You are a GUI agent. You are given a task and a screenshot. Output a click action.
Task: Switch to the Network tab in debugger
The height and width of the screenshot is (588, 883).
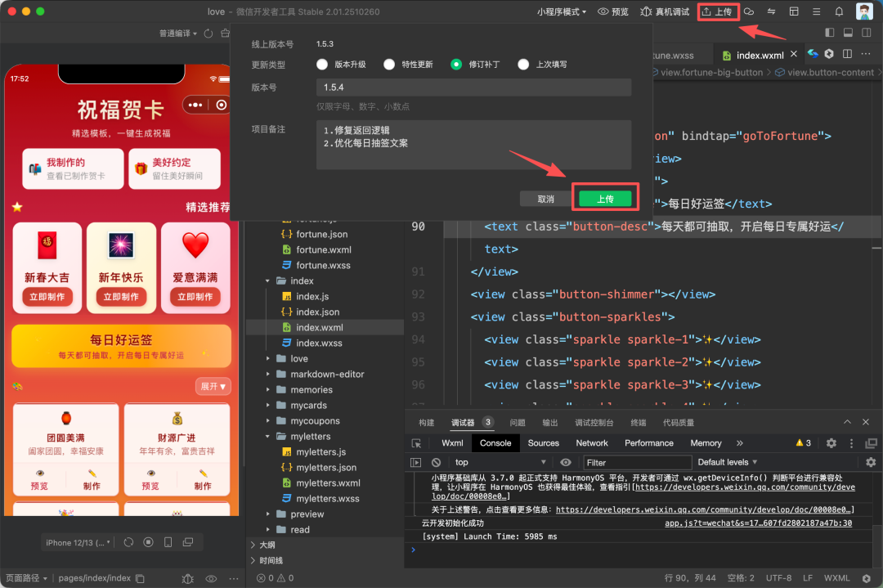click(x=591, y=442)
